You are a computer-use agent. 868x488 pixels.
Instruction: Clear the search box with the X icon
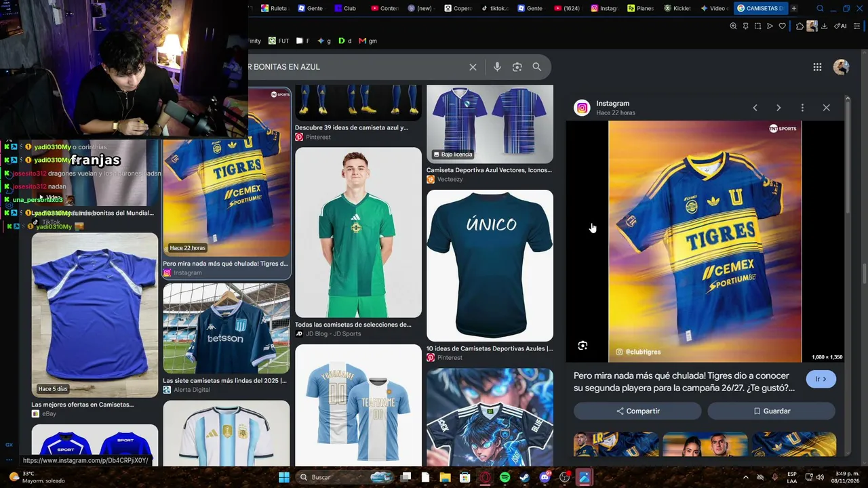[x=473, y=67]
